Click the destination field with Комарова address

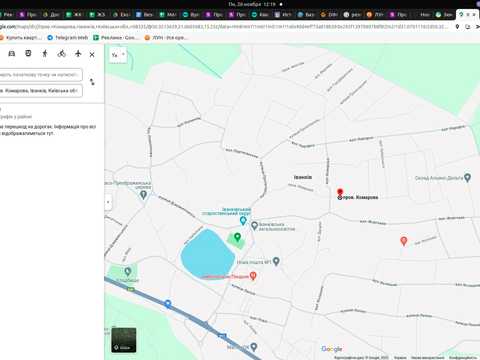(x=40, y=91)
